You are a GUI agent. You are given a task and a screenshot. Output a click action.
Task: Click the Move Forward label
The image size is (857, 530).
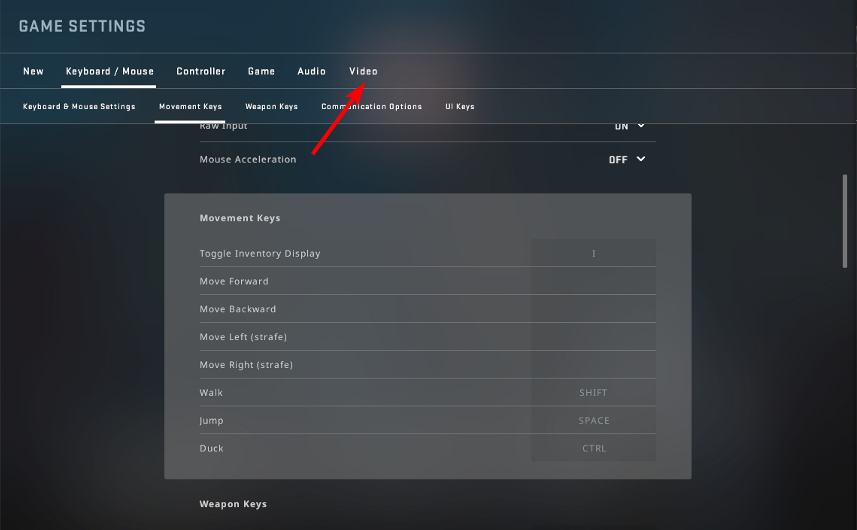(234, 281)
